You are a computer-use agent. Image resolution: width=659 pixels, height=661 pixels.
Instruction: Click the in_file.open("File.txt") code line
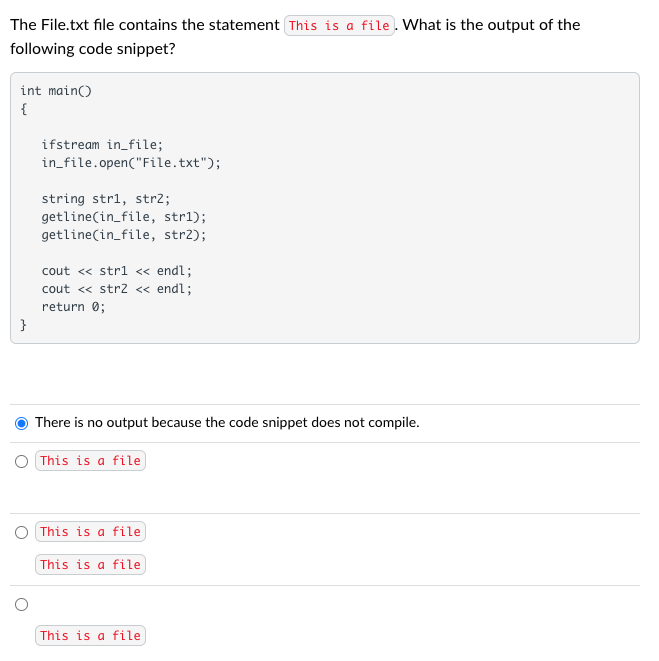131,162
